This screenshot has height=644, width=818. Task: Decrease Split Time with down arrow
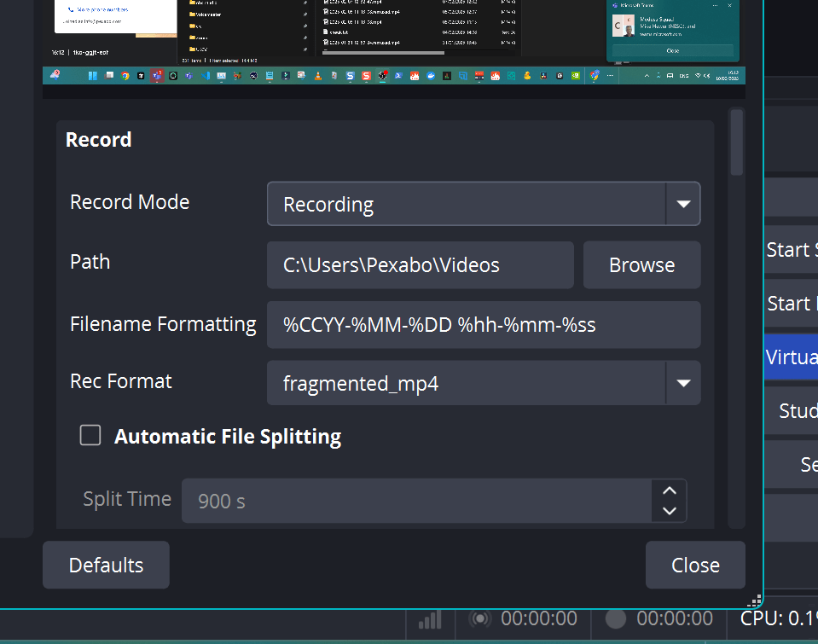(670, 511)
